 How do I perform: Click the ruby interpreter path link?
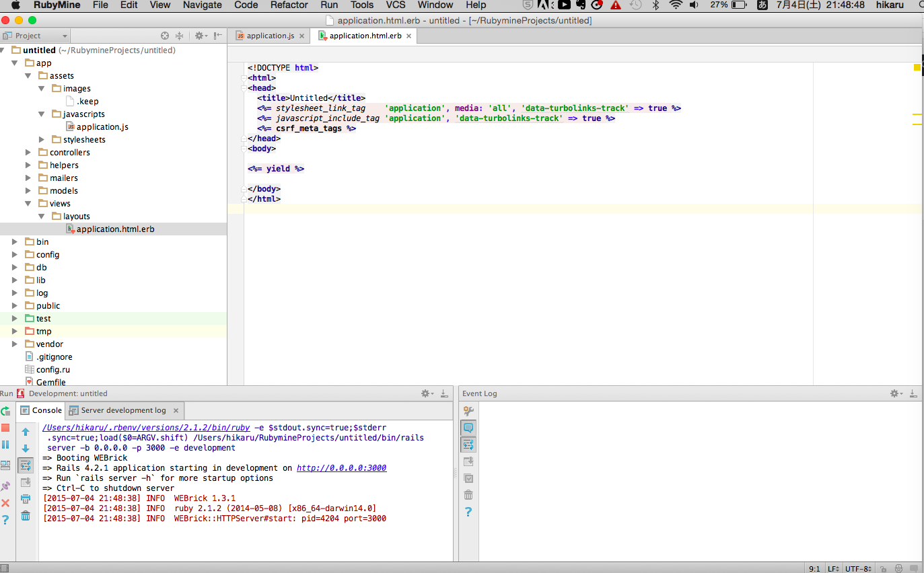pos(146,427)
